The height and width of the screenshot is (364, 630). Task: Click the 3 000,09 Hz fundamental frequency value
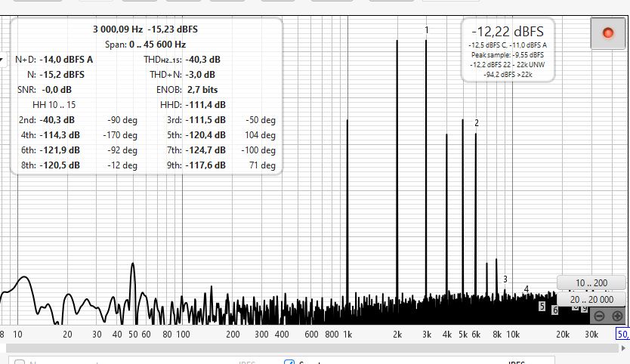coord(118,29)
